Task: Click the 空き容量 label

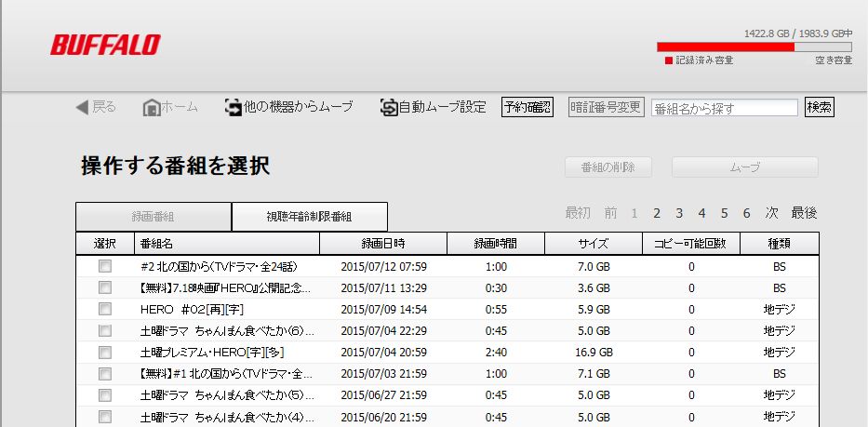Action: (x=834, y=60)
